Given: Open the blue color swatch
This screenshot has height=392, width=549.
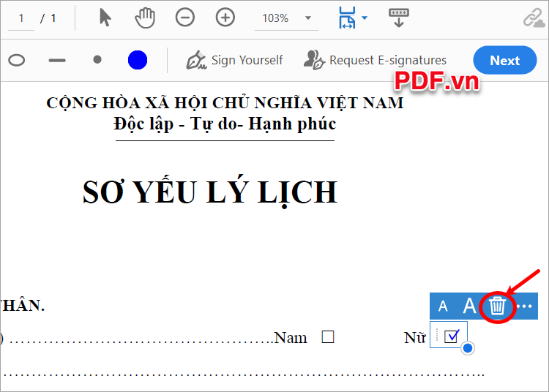Looking at the screenshot, I should 138,60.
